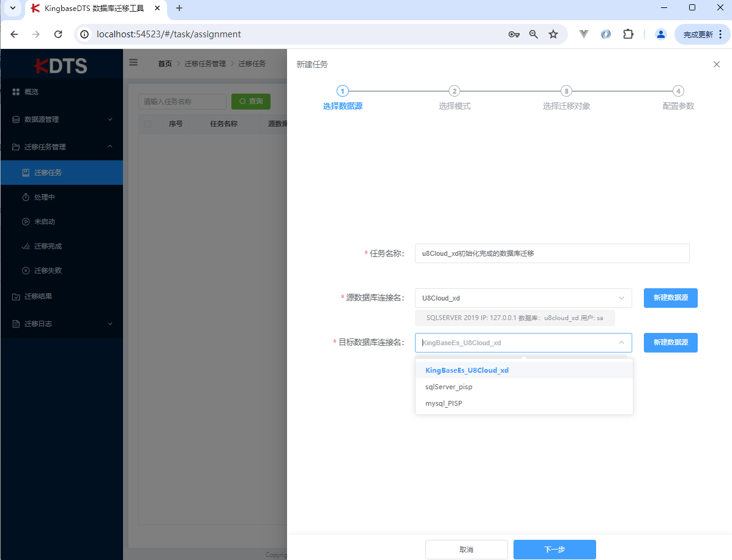The image size is (732, 560).
Task: Collapse the 迁移任务管理 sidebar menu
Action: (61, 147)
